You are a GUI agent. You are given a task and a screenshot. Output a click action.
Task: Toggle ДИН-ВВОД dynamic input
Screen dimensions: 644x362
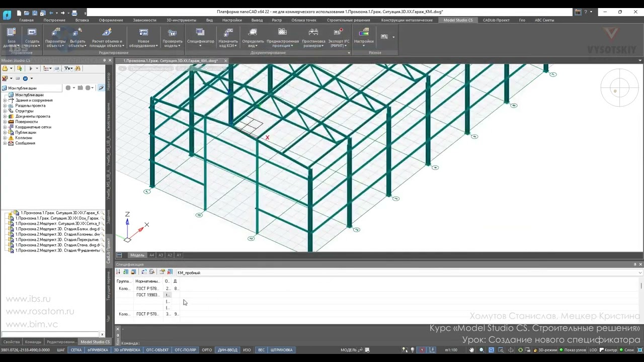(227, 350)
